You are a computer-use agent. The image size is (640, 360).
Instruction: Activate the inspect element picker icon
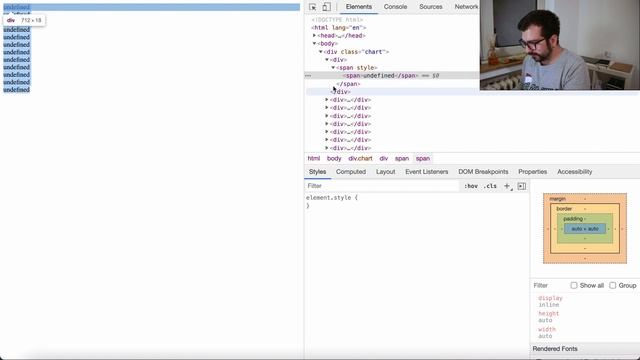[x=312, y=7]
